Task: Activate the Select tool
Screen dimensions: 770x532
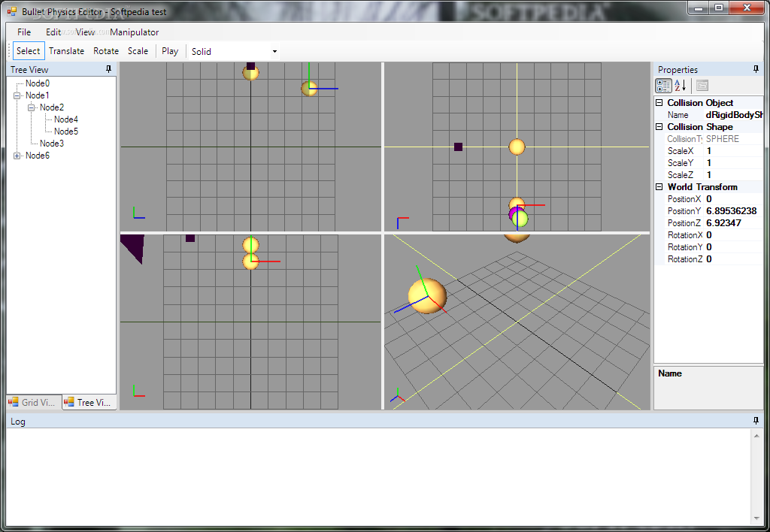Action: [x=29, y=51]
